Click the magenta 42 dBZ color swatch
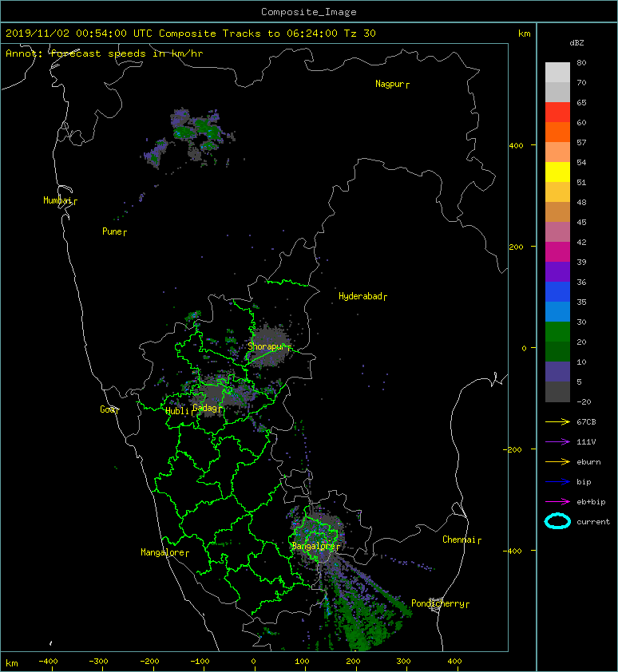The image size is (618, 672). (557, 252)
